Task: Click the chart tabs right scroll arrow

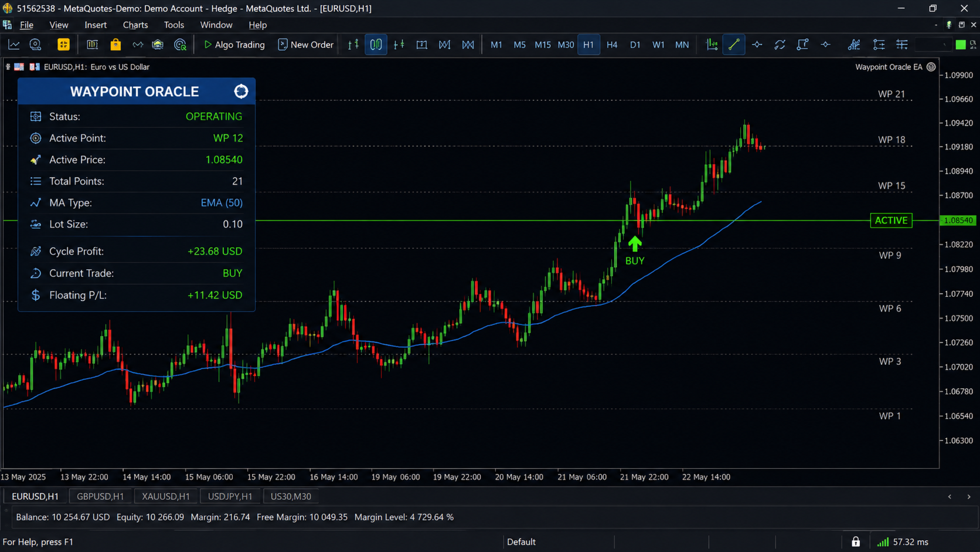Action: pyautogui.click(x=969, y=497)
